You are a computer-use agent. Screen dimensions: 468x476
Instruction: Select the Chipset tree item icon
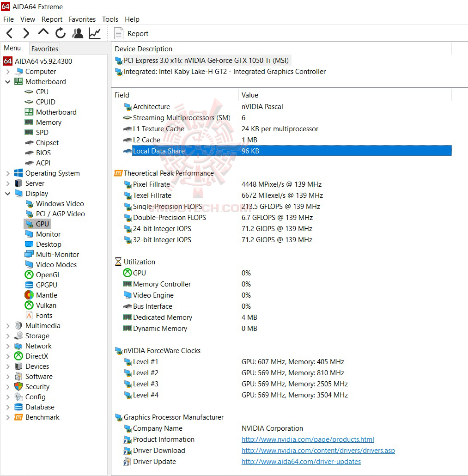coord(29,143)
